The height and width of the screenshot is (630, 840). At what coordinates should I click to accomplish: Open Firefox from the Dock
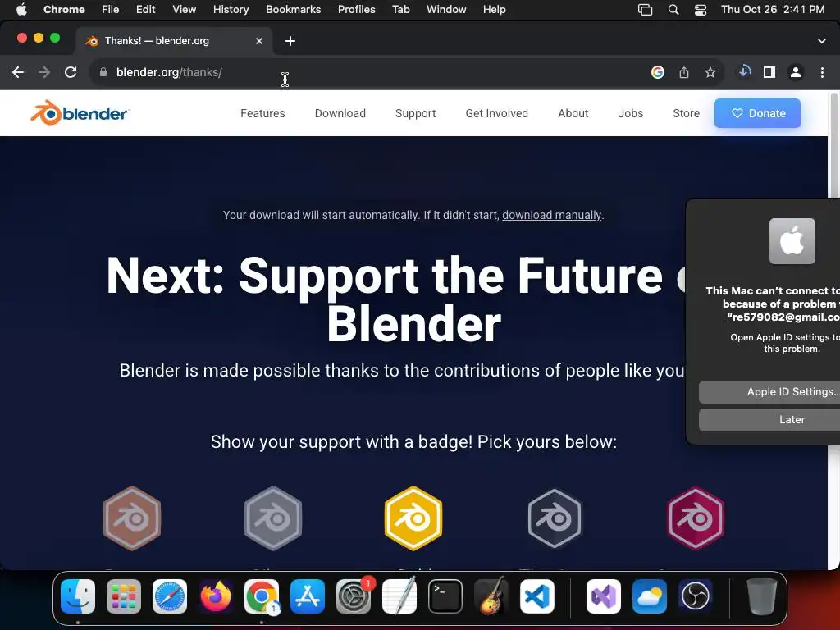[x=216, y=596]
